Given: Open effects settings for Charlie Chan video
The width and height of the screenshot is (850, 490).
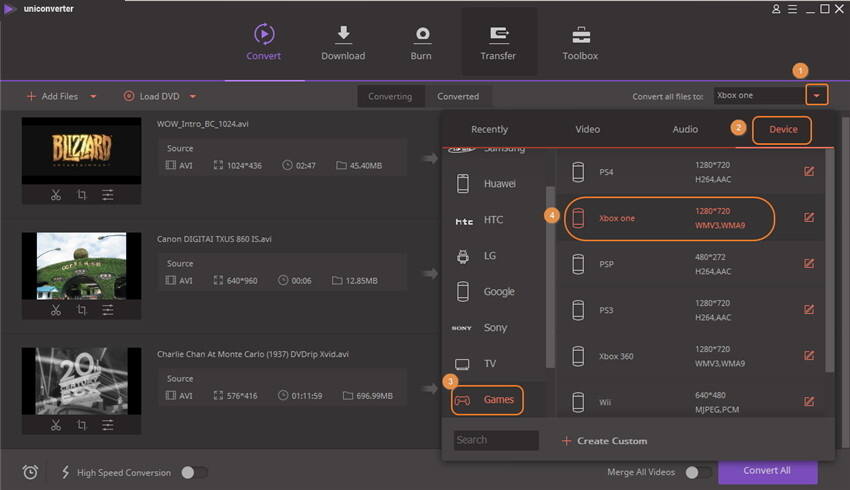Looking at the screenshot, I should 108,425.
